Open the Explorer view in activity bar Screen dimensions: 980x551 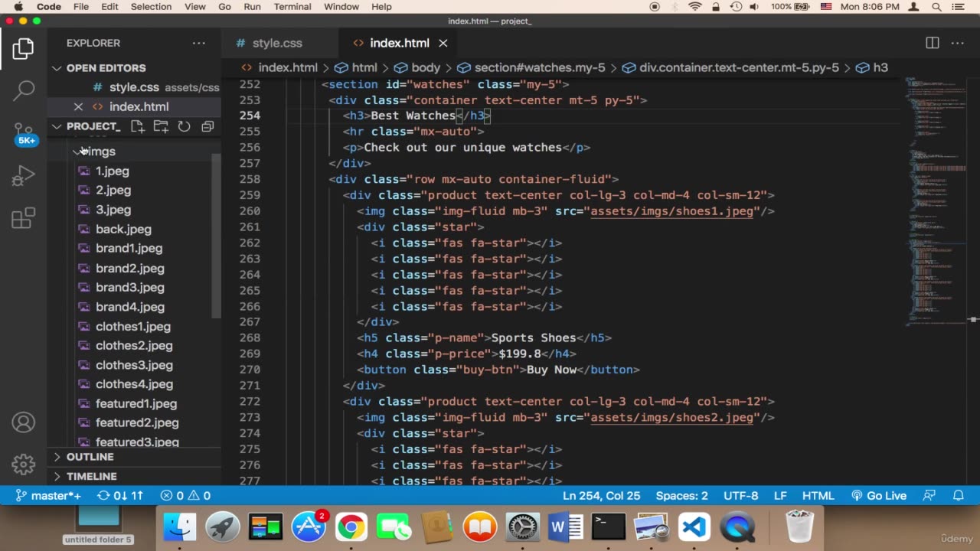pos(23,49)
